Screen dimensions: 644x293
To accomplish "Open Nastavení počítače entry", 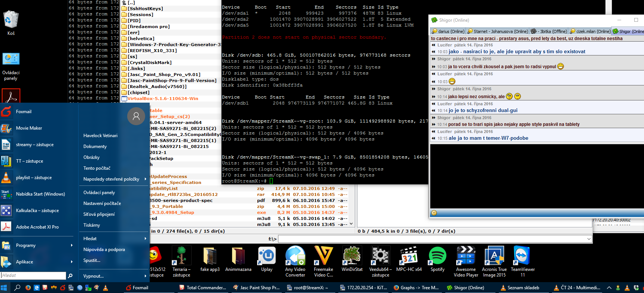I will (x=102, y=203).
